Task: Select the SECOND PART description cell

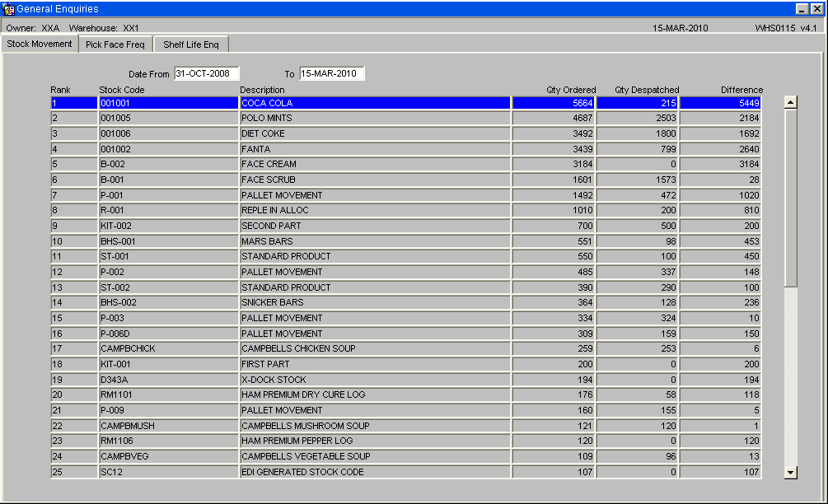Action: [x=375, y=226]
